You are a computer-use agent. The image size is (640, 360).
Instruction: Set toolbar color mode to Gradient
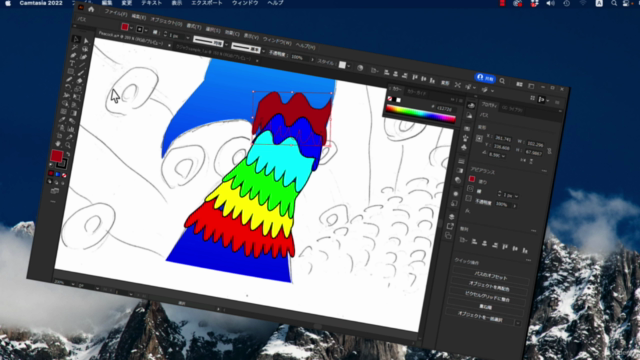click(x=58, y=175)
